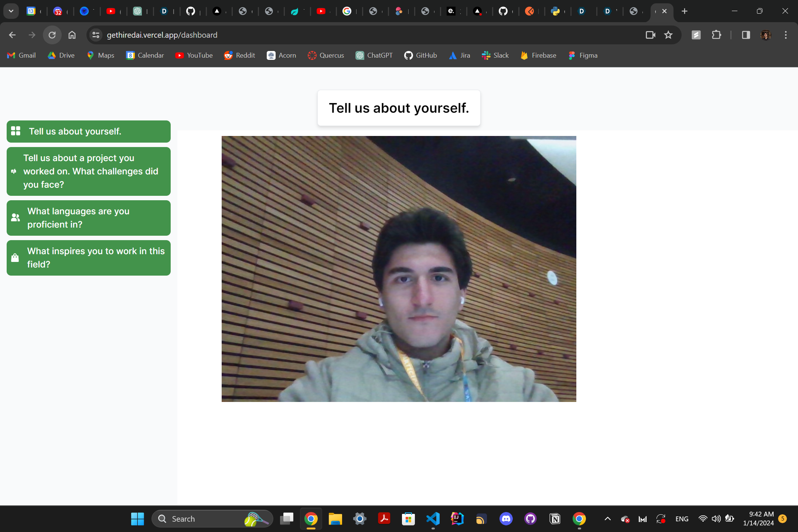Click the camera permission icon in address bar

(x=650, y=35)
